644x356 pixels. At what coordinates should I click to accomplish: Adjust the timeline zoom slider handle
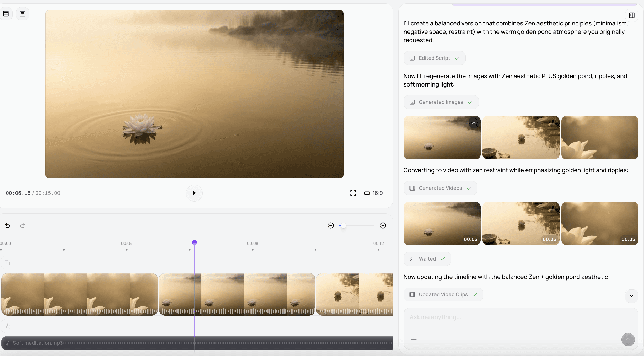343,225
